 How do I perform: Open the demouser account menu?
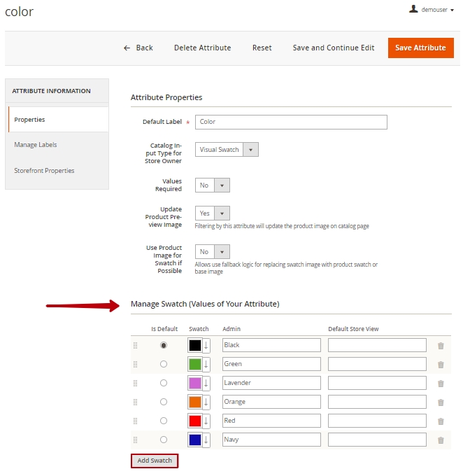(x=432, y=10)
